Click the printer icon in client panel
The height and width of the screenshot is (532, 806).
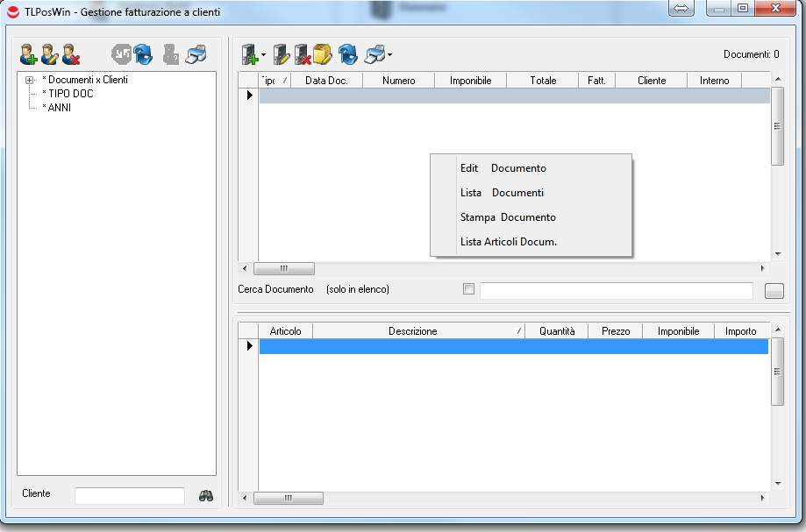pos(196,55)
